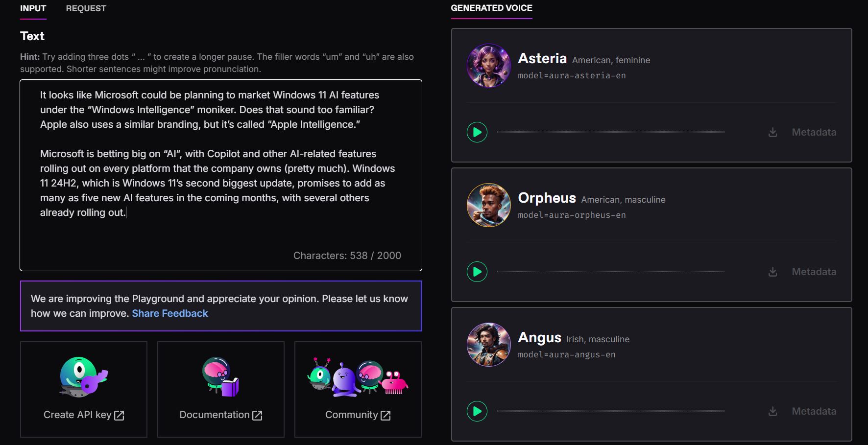Image resolution: width=868 pixels, height=445 pixels.
Task: Play the Angus voice sample
Action: click(x=477, y=411)
